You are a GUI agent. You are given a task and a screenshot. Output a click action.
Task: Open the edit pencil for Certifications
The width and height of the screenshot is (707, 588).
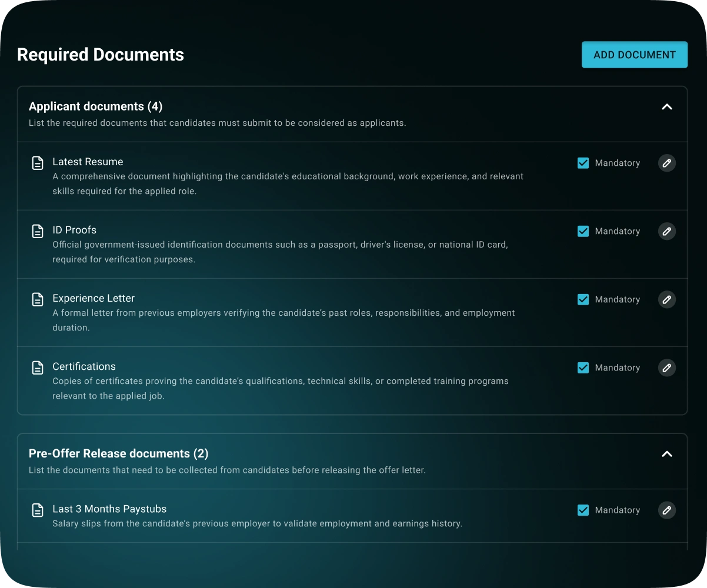pos(666,367)
